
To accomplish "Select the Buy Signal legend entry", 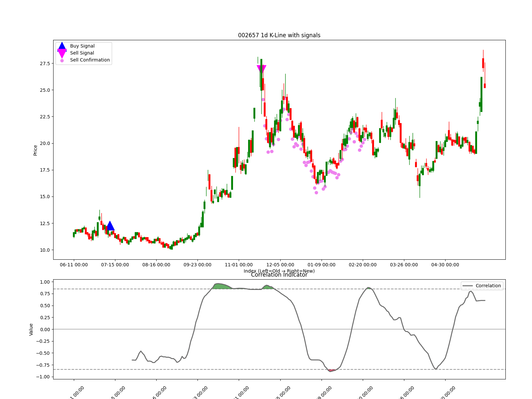I will point(82,46).
